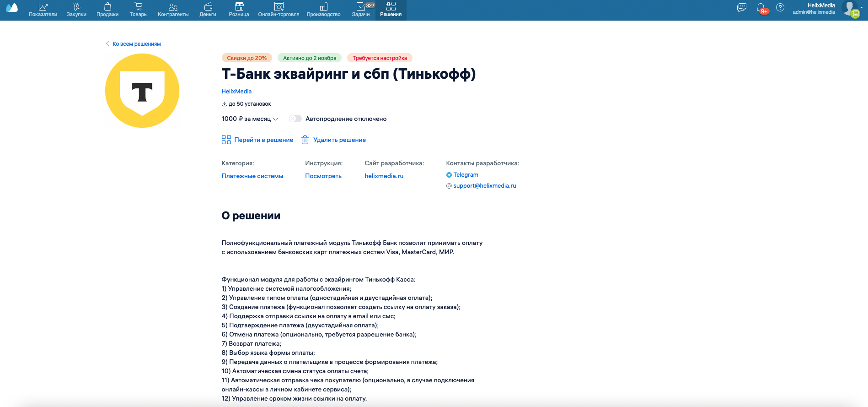The height and width of the screenshot is (407, 868).
Task: Click the text '8) Выбор языка формы оплаты;'
Action: pyautogui.click(x=268, y=353)
